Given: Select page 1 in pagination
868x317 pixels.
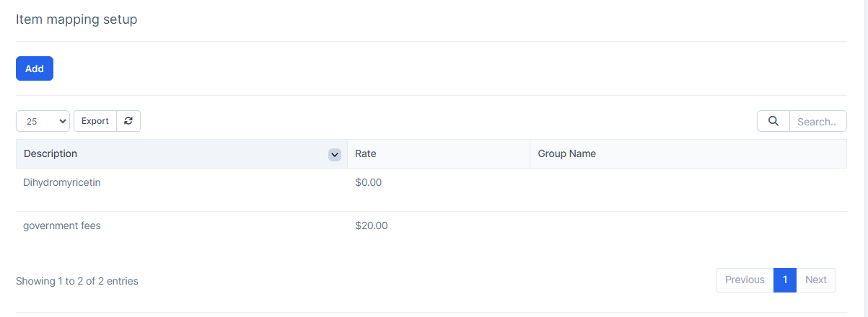Looking at the screenshot, I should click(785, 280).
